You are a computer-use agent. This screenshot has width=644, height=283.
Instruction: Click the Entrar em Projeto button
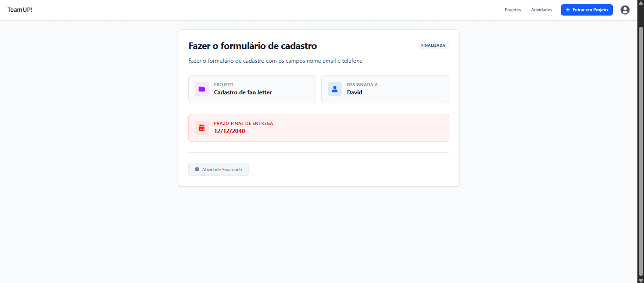click(587, 10)
